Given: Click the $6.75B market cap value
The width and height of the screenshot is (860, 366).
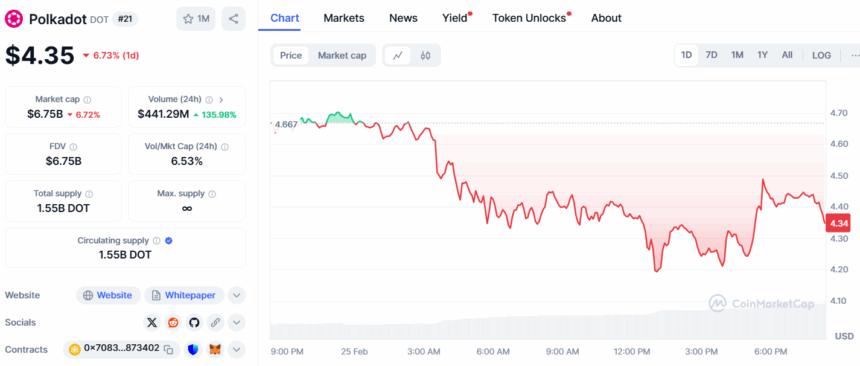Looking at the screenshot, I should click(x=45, y=115).
